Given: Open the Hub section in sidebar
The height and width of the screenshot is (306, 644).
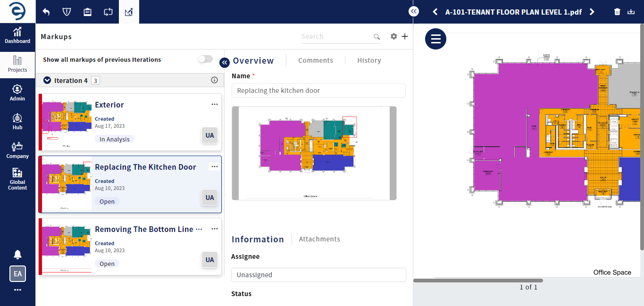Looking at the screenshot, I should point(17,122).
